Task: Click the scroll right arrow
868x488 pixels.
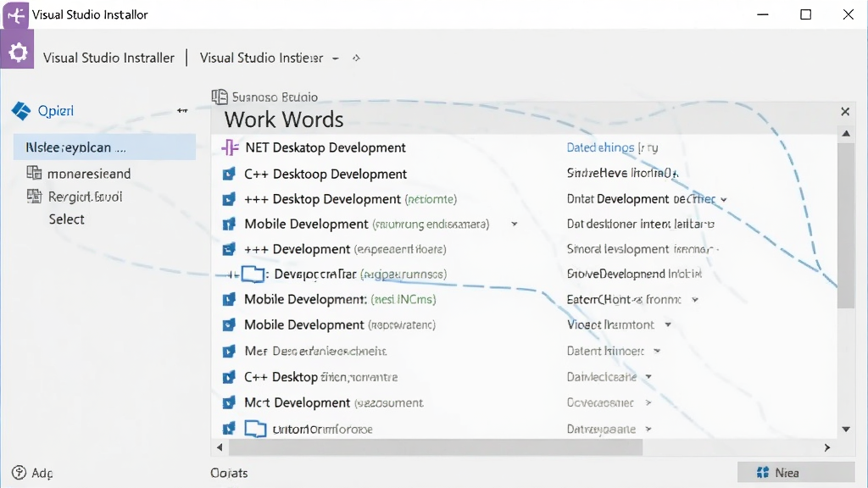Action: coord(827,447)
